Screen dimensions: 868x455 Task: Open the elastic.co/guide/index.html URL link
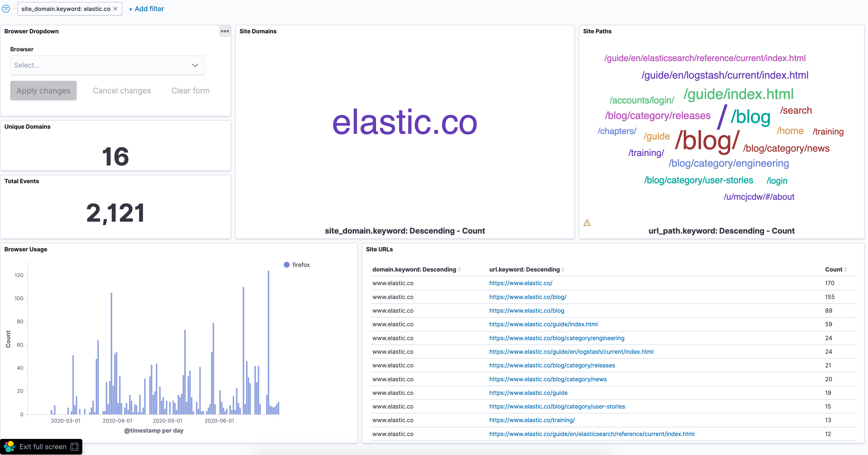[543, 324]
